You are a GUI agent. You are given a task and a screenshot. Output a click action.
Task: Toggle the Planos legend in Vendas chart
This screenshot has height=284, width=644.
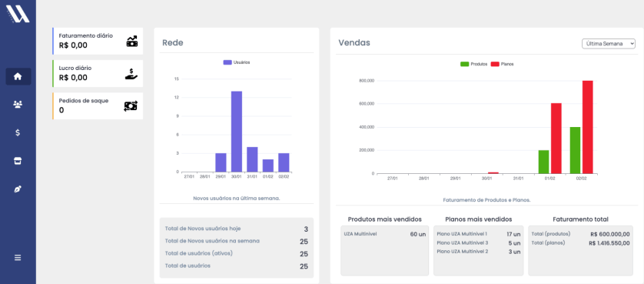(503, 64)
